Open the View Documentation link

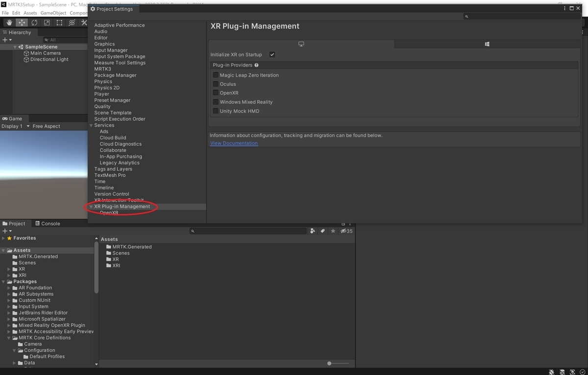coord(234,143)
